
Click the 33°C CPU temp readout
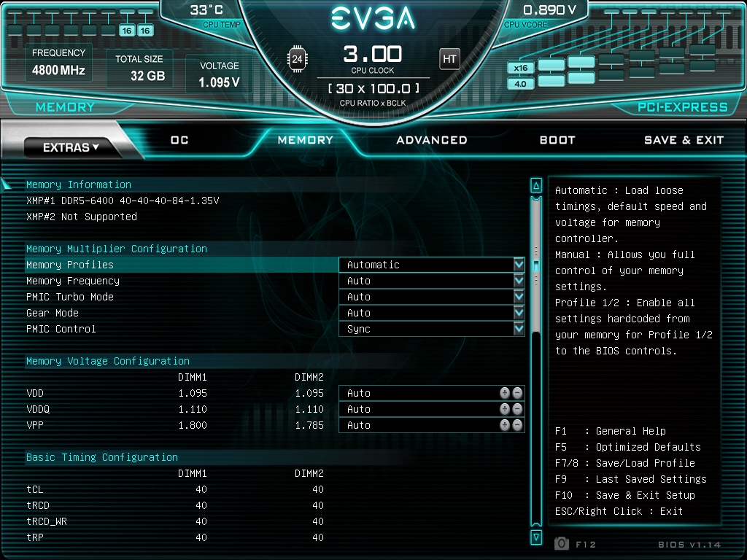pos(206,9)
